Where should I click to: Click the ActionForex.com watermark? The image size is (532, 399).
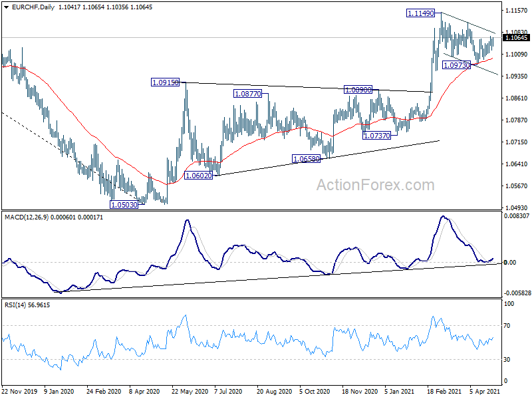(375, 185)
